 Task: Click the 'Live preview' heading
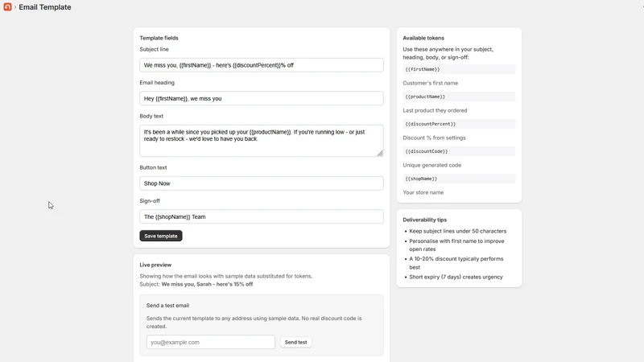[x=155, y=265]
